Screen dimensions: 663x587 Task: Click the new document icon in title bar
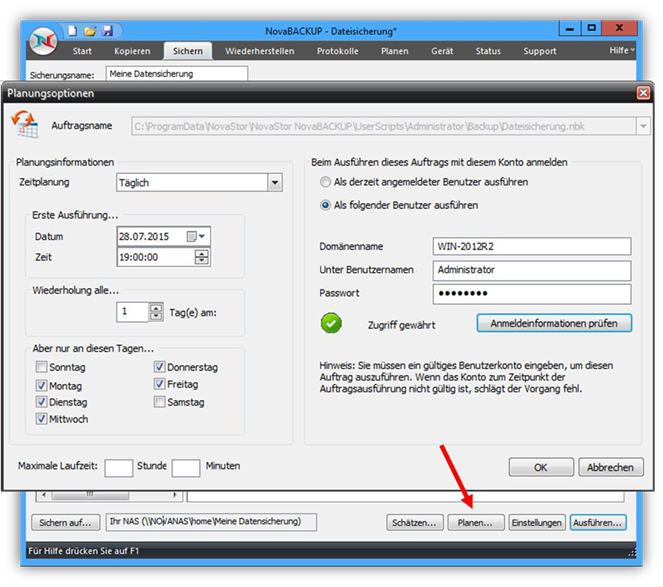pos(73,31)
